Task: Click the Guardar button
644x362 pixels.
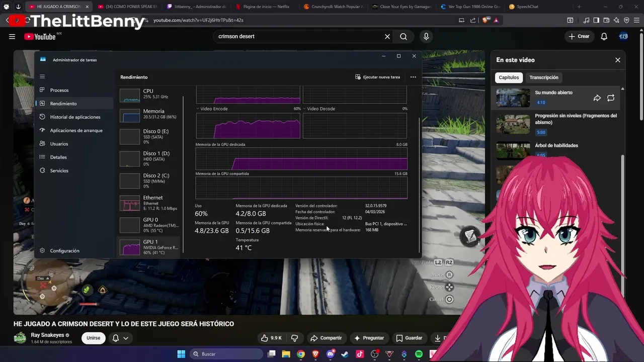Action: [x=409, y=338]
